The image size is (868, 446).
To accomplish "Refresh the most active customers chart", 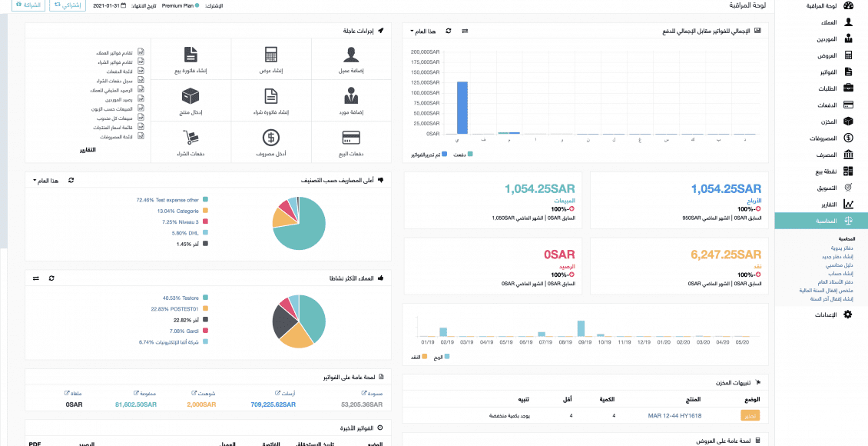I will coord(51,278).
